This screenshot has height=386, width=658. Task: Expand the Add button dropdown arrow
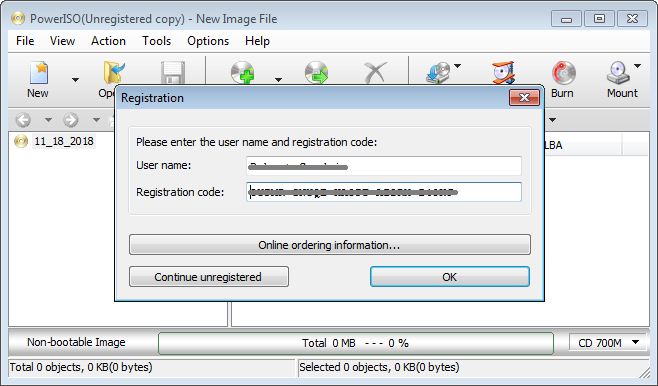tap(278, 80)
